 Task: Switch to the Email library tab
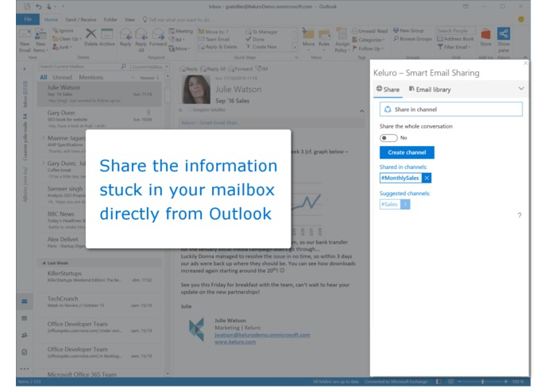pos(430,90)
